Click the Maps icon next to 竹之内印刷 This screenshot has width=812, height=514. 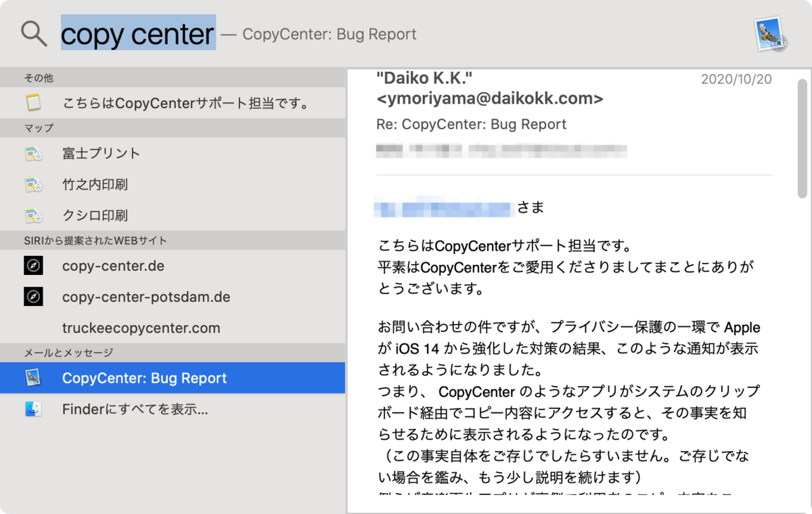click(x=33, y=184)
